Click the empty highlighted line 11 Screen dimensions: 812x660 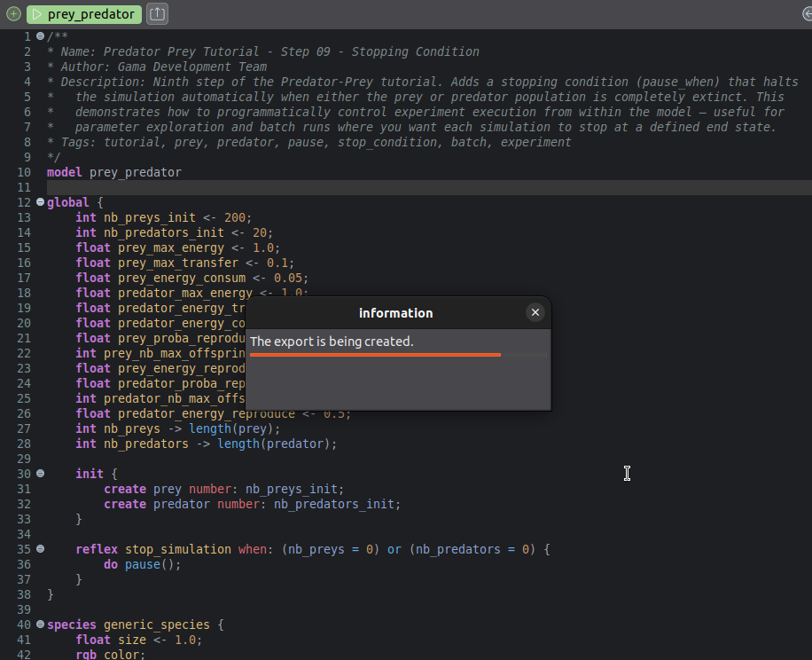(x=429, y=187)
